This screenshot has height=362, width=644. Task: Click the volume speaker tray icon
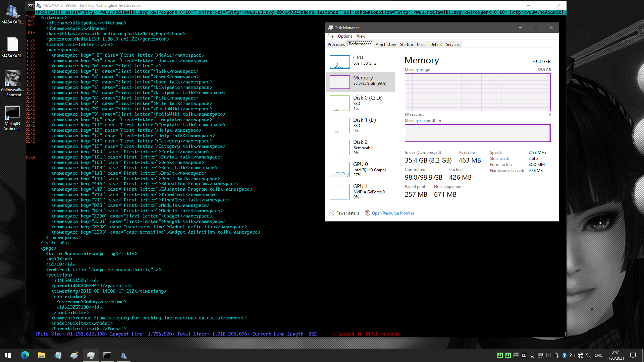click(x=588, y=355)
